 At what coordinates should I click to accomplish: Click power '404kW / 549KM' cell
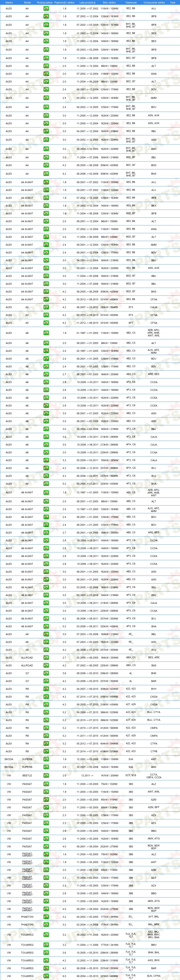pos(109,744)
